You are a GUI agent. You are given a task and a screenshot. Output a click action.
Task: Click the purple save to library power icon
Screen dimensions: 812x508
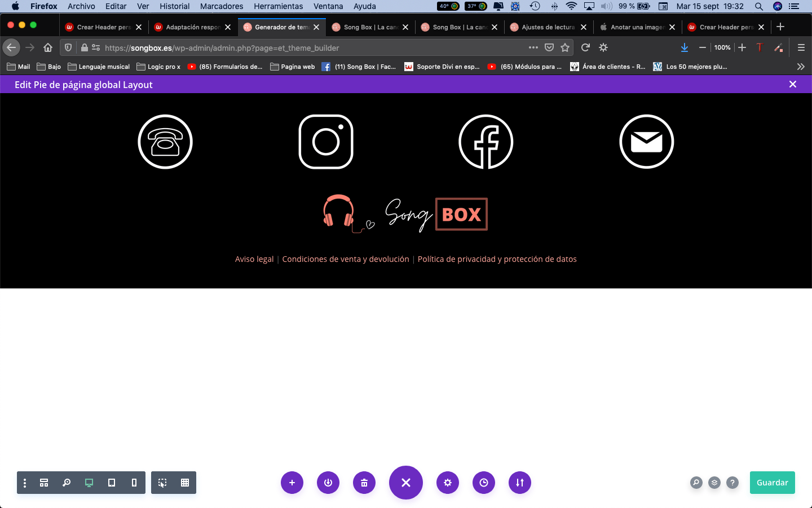click(x=328, y=483)
